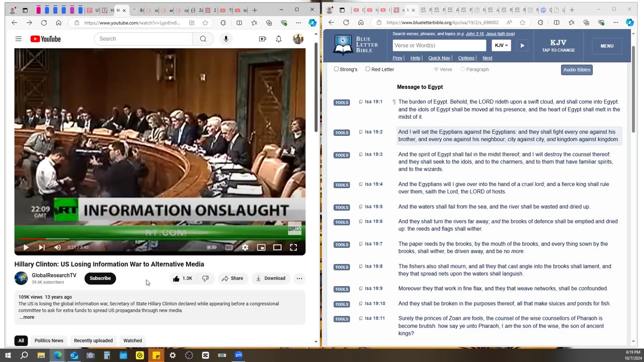Switch video to theater mode
This screenshot has width=644, height=362.
pyautogui.click(x=277, y=247)
